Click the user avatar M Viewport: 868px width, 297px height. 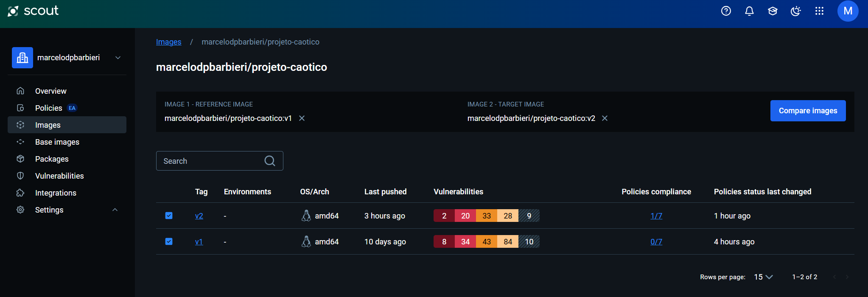[848, 11]
